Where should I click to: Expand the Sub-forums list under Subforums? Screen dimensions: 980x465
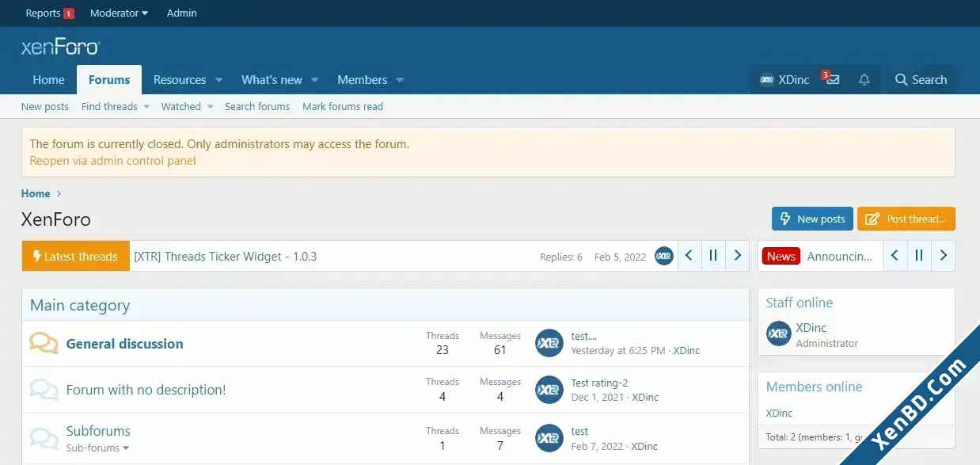[97, 448]
